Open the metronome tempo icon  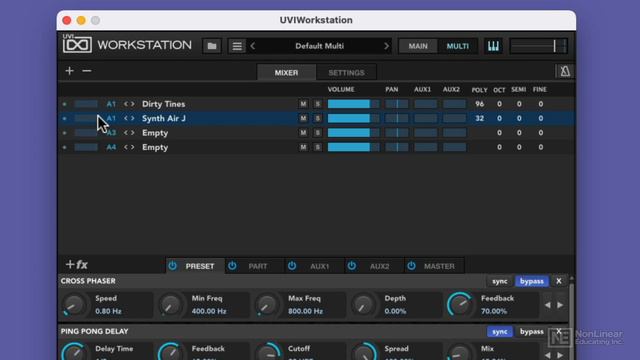click(565, 71)
